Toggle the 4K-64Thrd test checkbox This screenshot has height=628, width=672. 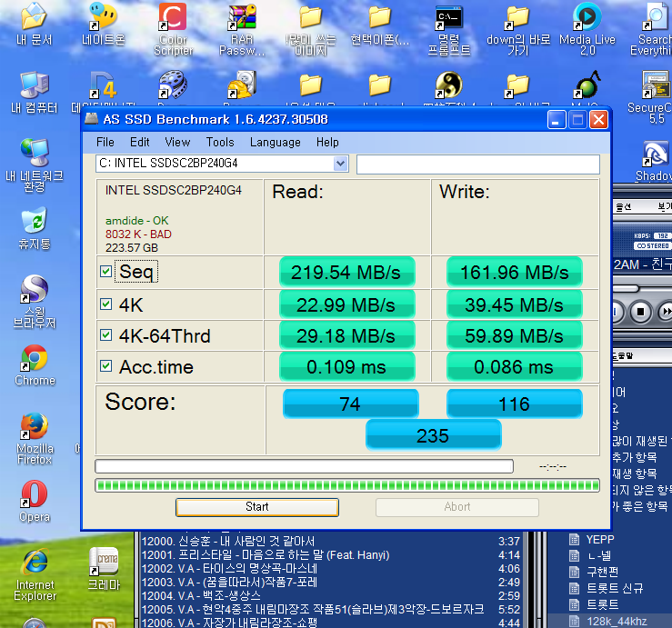(x=105, y=335)
